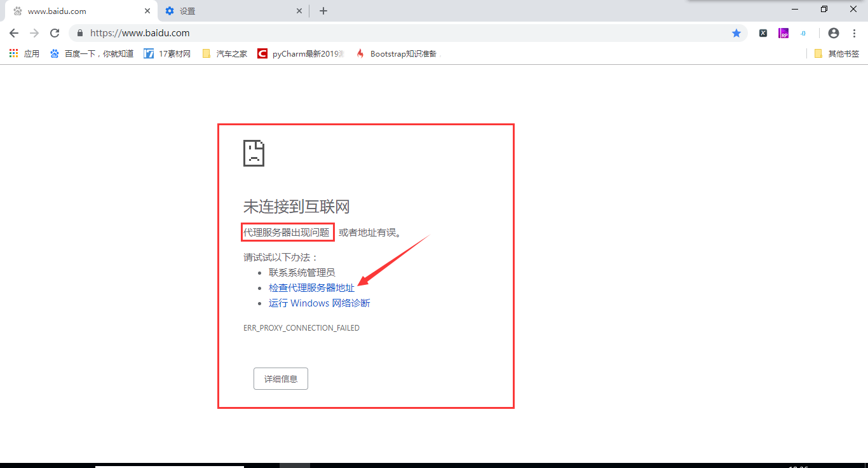
Task: Open the 17素材网 bookmark
Action: tap(167, 54)
